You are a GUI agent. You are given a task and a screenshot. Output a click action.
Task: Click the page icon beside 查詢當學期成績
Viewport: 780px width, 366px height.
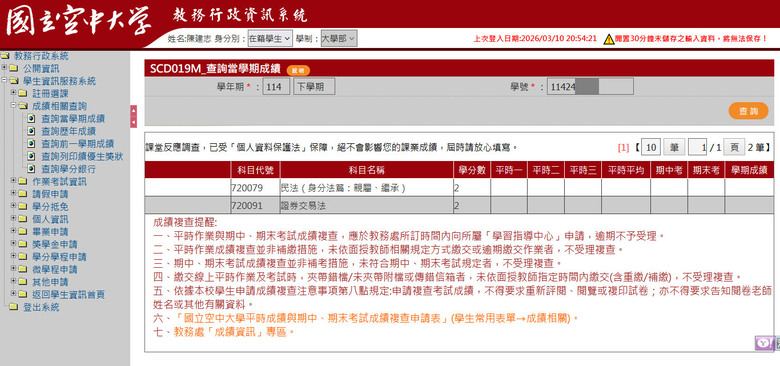[x=31, y=119]
